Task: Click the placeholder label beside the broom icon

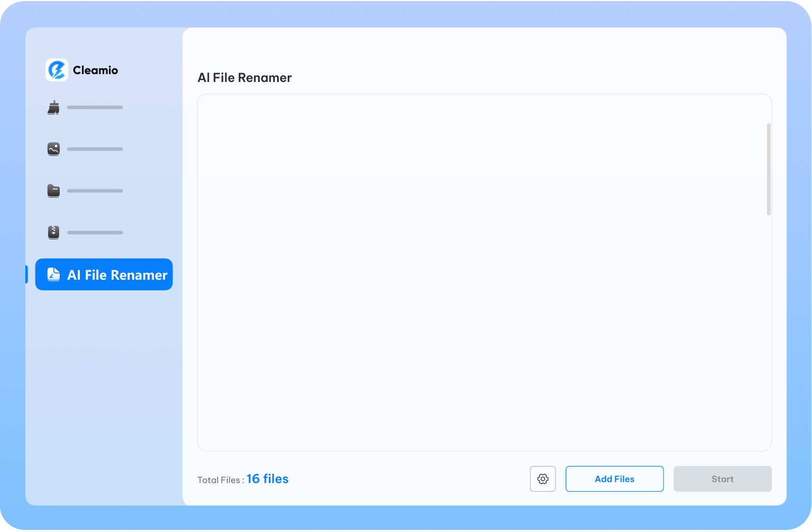Action: click(x=95, y=107)
